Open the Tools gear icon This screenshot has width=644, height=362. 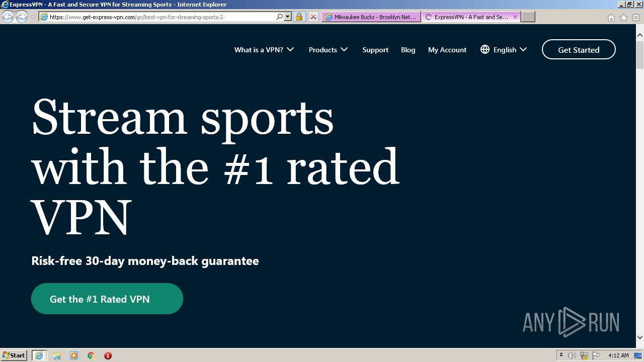(x=636, y=18)
